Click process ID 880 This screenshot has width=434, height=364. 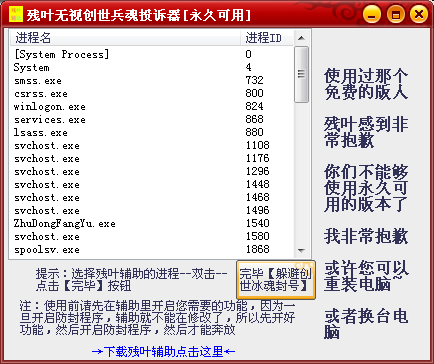coord(254,132)
